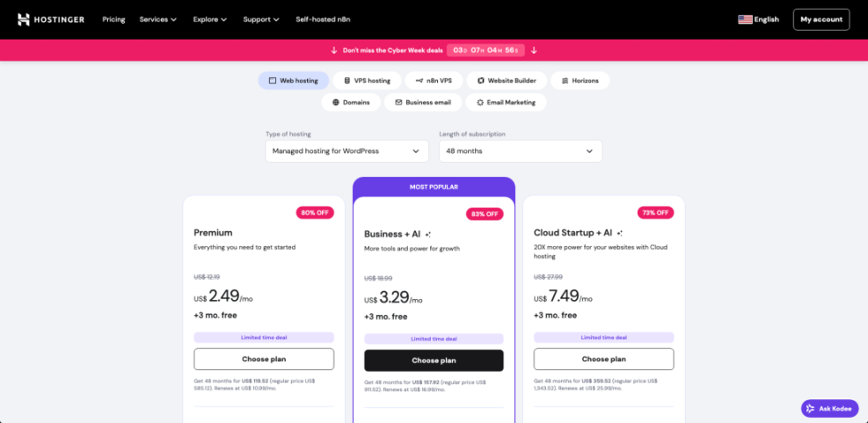Select the n8n VPS tab

[x=434, y=80]
